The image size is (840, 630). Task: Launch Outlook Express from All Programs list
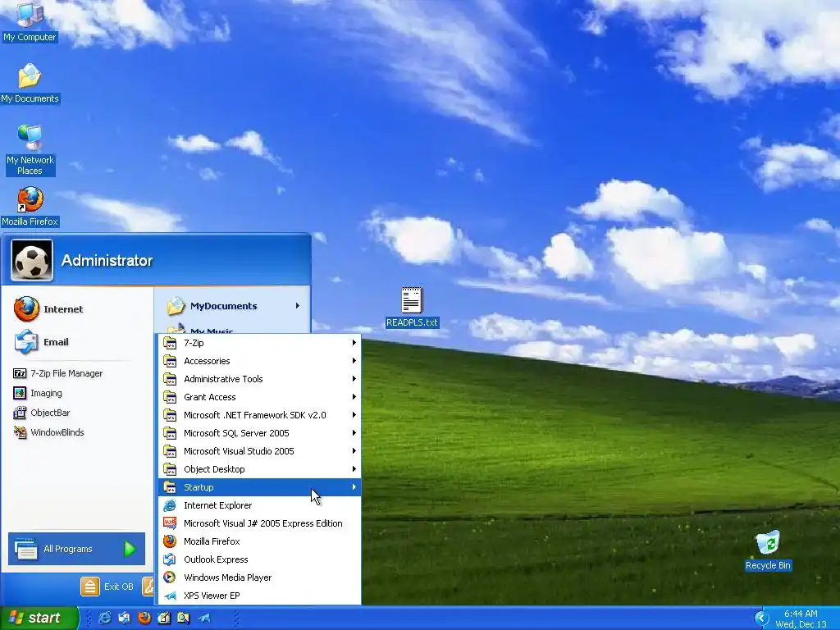[259, 559]
